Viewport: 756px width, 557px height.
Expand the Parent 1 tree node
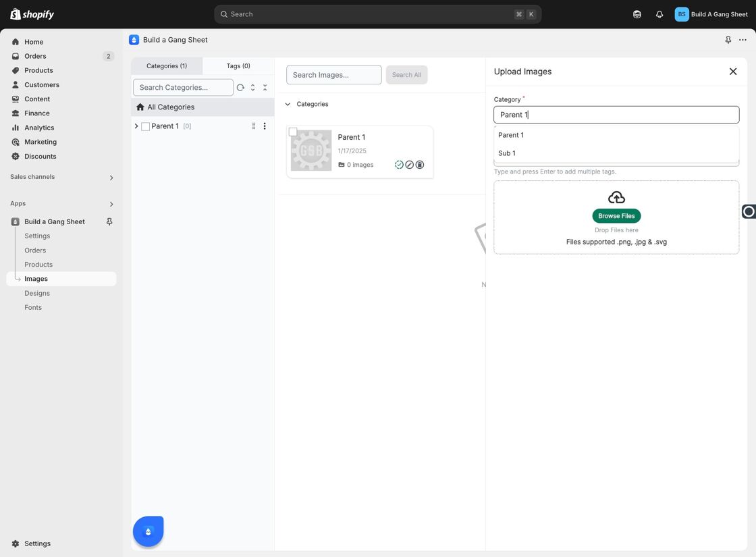136,126
